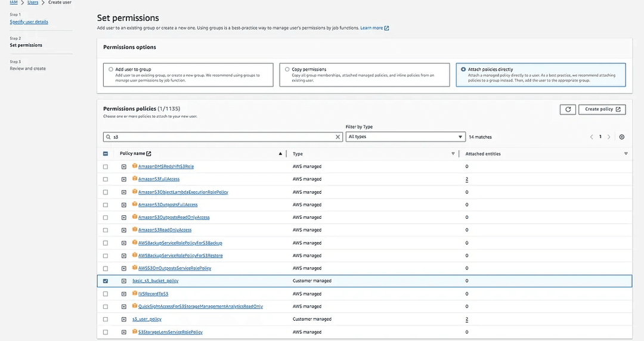This screenshot has width=644, height=341.
Task: Click the orange icon of AWSBackupServiceRolePolicyForS3Backup
Action: (135, 243)
